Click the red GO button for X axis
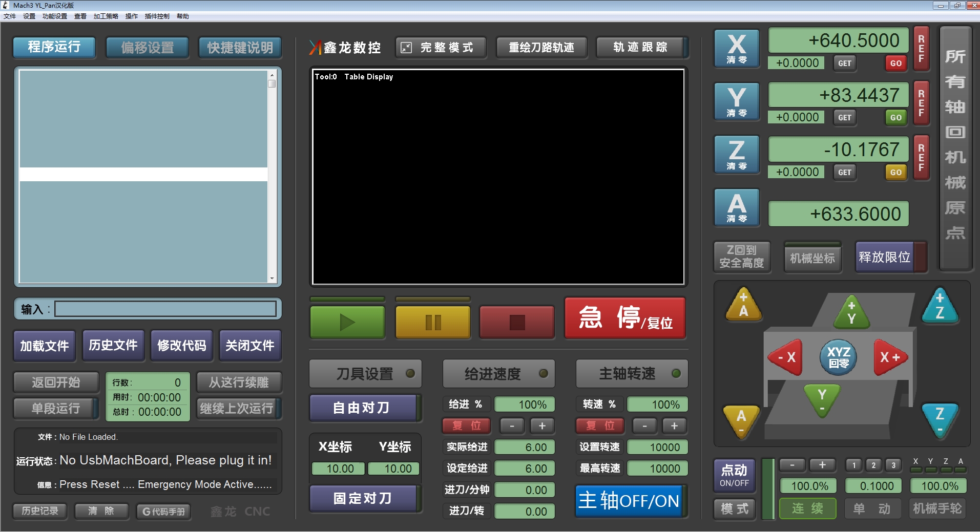Screen dimensions: 980x532 pos(895,63)
